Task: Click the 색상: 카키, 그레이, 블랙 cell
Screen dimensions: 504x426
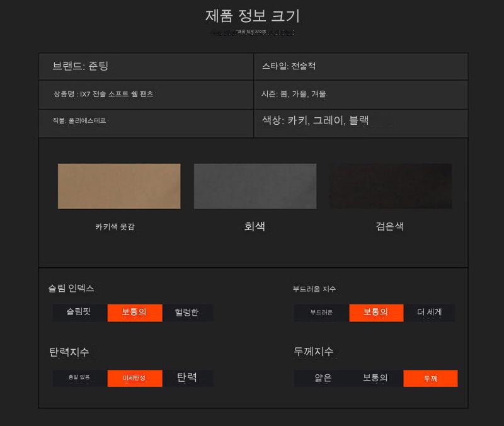Action: [360, 123]
